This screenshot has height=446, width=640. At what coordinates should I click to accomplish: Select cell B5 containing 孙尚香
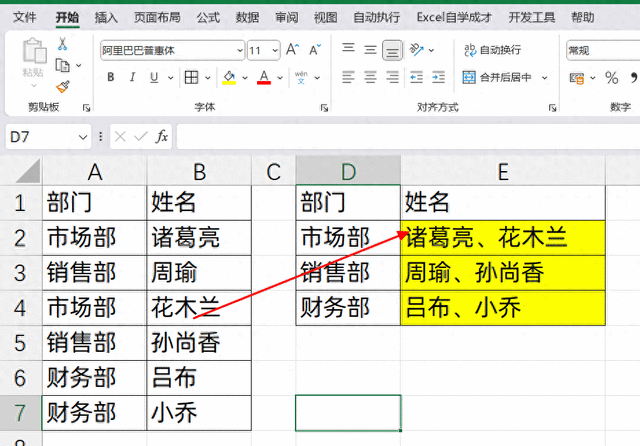pyautogui.click(x=199, y=343)
